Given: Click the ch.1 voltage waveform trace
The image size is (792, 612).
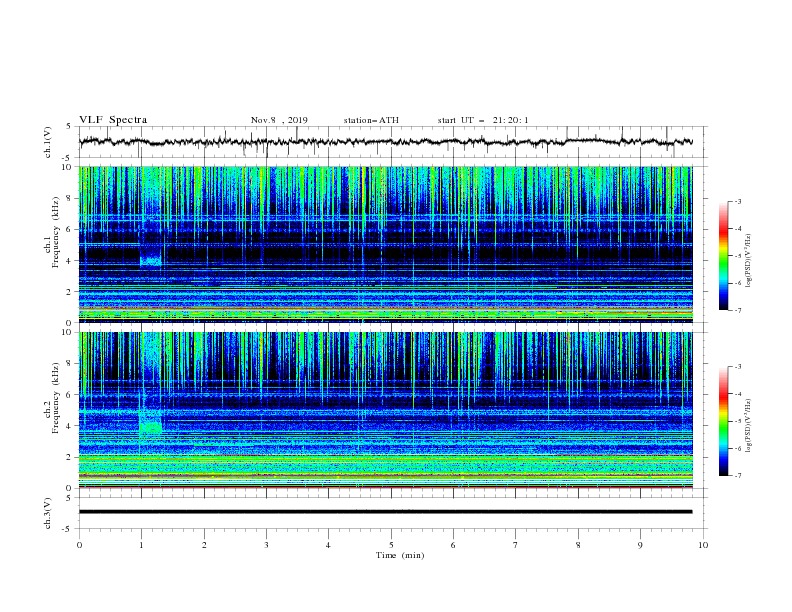Looking at the screenshot, I should point(385,142).
